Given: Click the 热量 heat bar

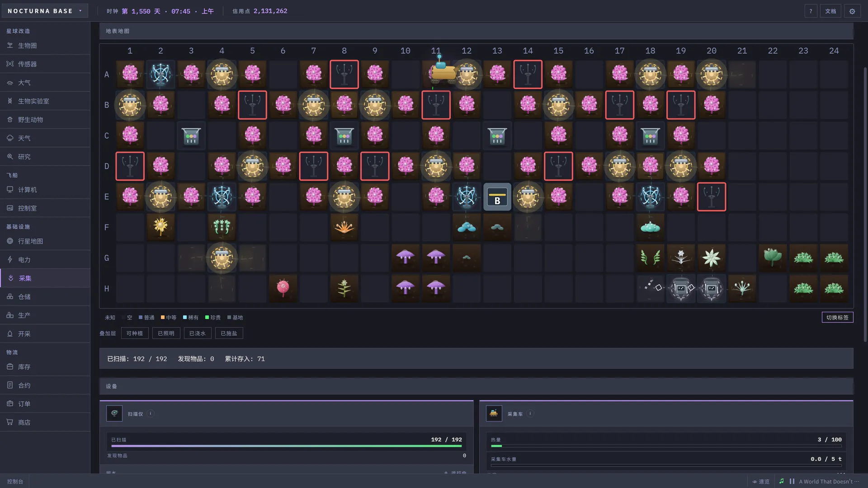Looking at the screenshot, I should pyautogui.click(x=666, y=446).
